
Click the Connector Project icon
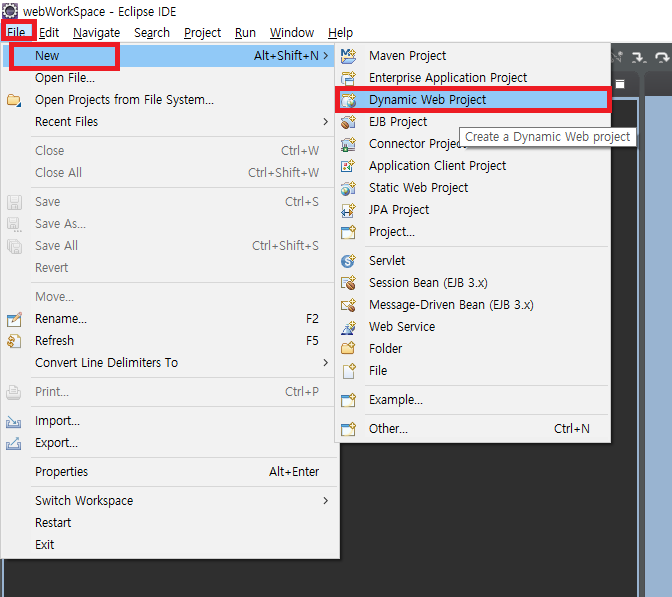348,144
